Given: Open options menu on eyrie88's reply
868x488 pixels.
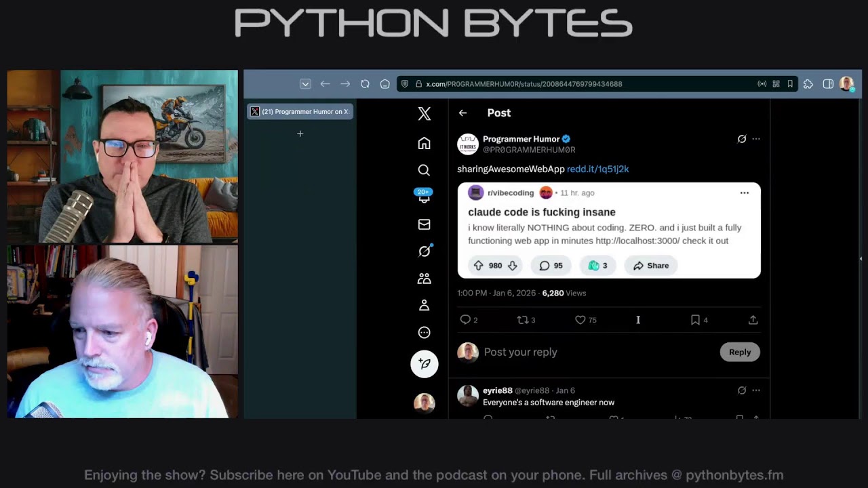Looking at the screenshot, I should pos(756,390).
